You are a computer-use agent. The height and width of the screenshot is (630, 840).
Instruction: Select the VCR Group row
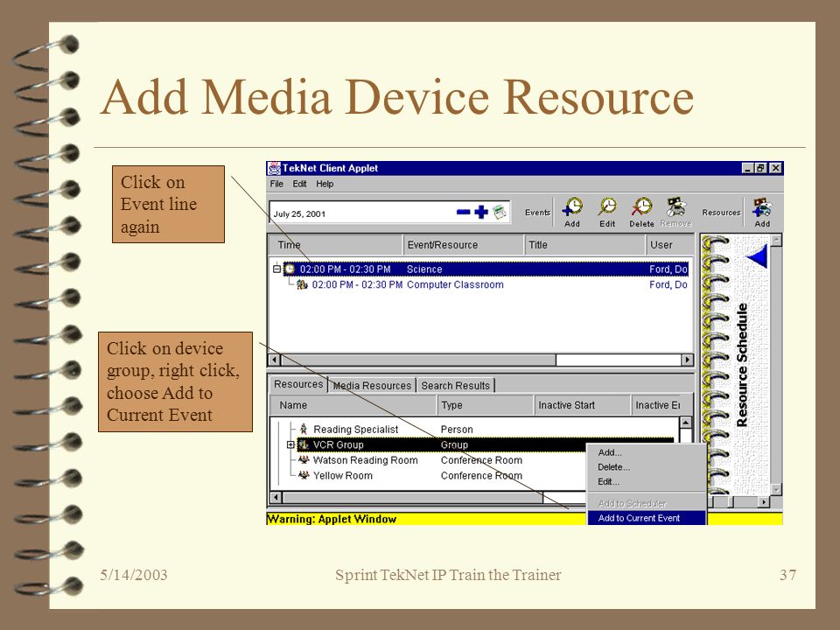click(x=441, y=444)
